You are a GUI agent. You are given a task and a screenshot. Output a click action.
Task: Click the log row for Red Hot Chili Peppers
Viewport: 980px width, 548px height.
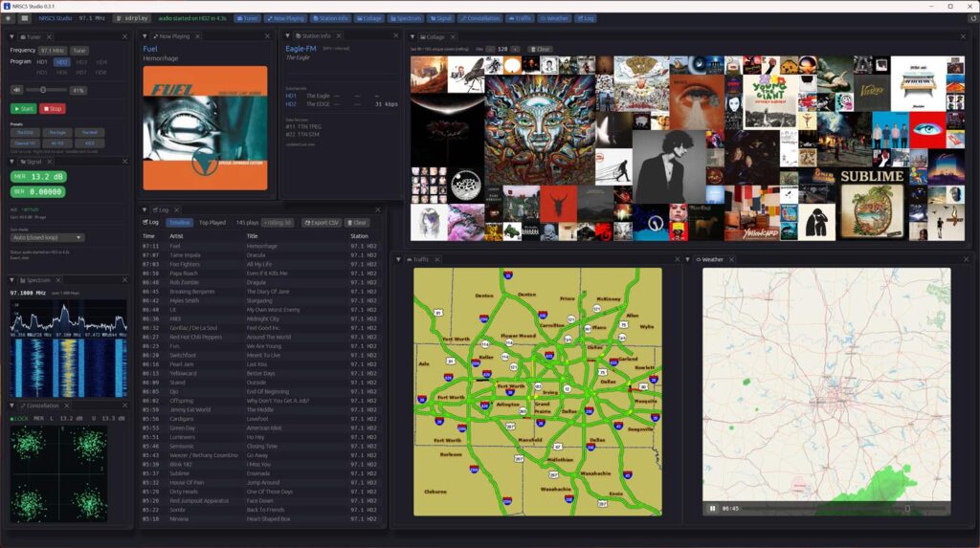point(259,337)
